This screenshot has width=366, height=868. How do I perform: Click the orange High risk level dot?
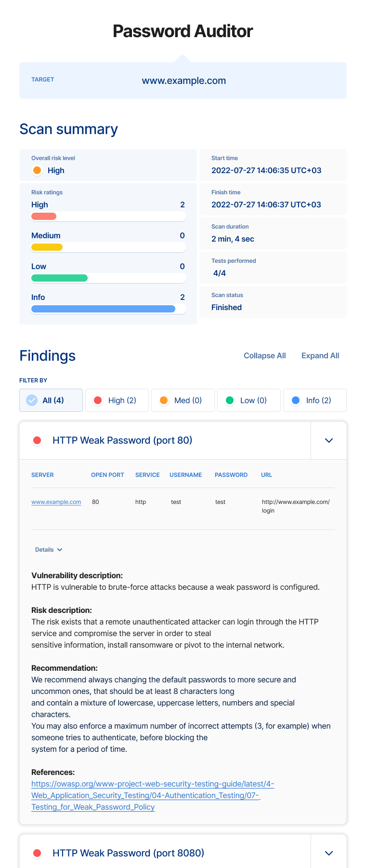(37, 170)
